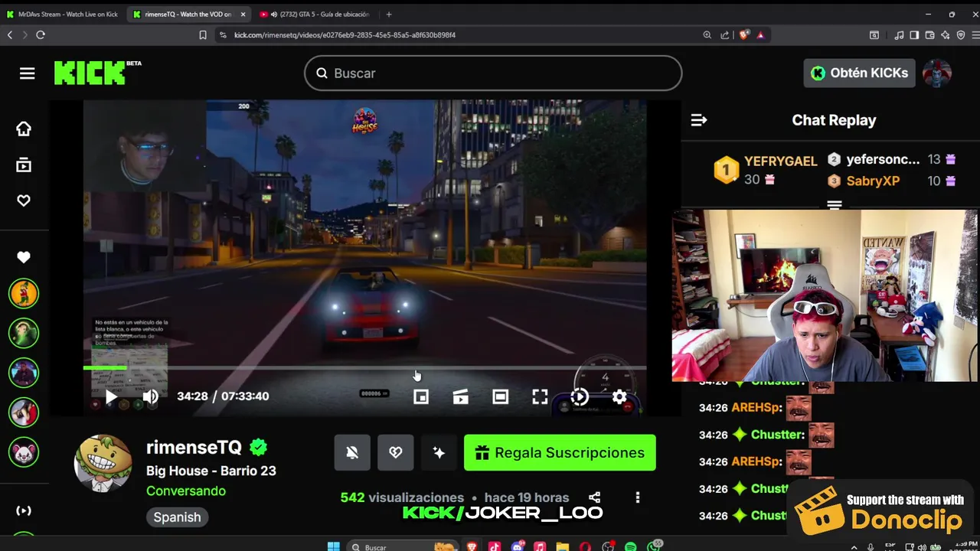Click the filled heart sidebar icon
This screenshot has height=551, width=980.
tap(24, 258)
